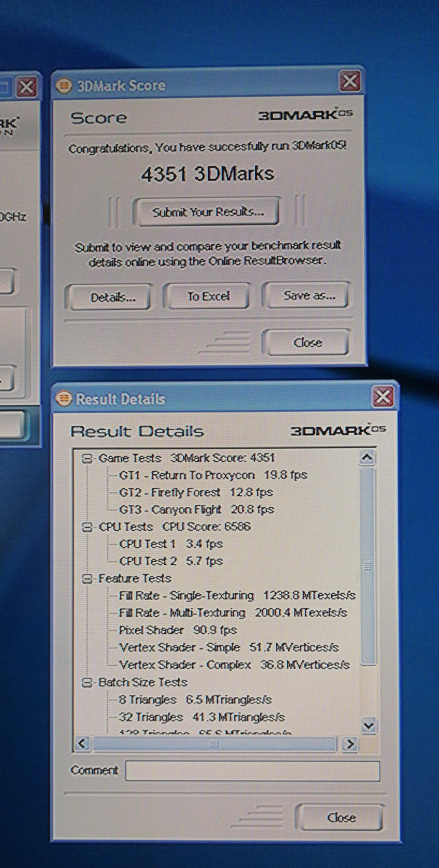Screen dimensions: 439x868
Task: Collapse the Feature Tests tree node
Action: [x=87, y=579]
